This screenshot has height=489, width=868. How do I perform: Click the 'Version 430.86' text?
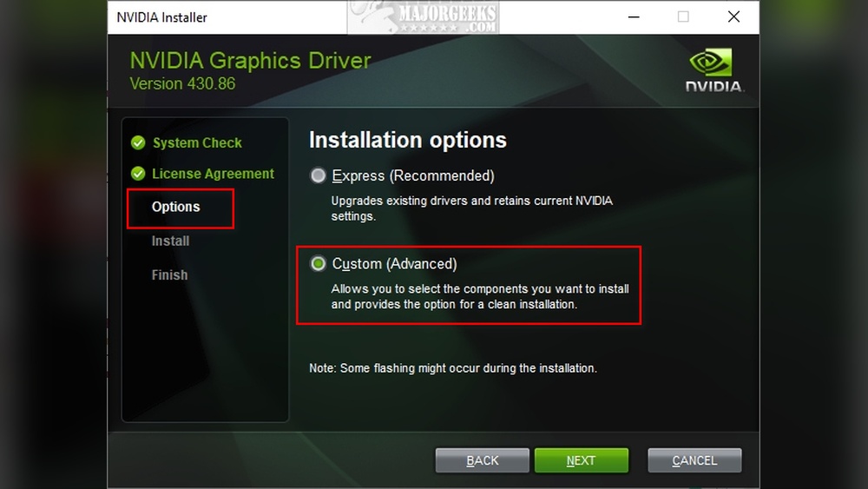(182, 83)
